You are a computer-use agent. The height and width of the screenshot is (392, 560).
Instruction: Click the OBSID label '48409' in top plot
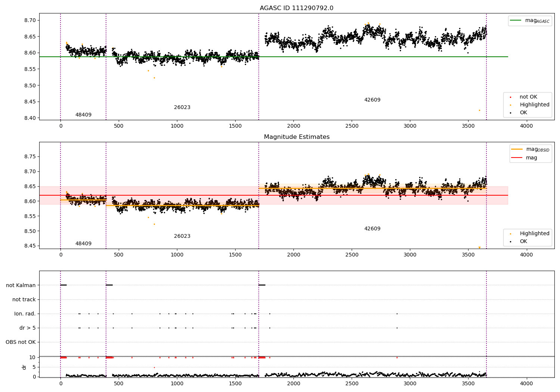tap(83, 115)
